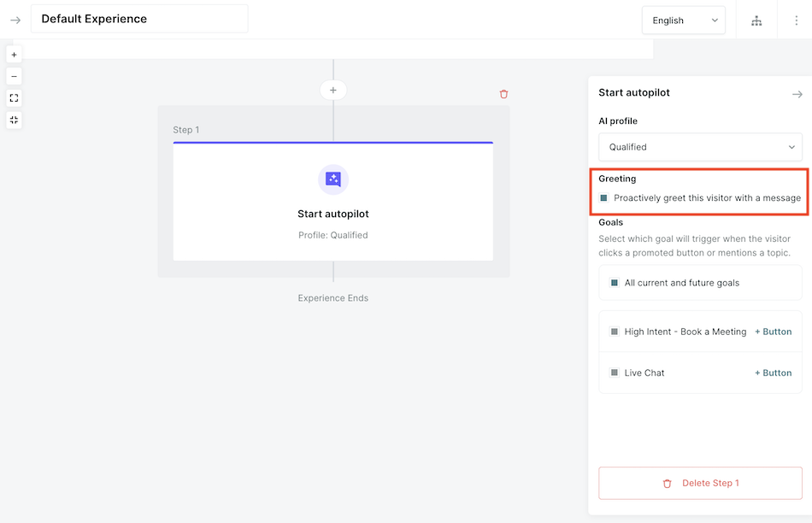The height and width of the screenshot is (523, 812).
Task: Select the Start autopilot step card
Action: coord(333,202)
